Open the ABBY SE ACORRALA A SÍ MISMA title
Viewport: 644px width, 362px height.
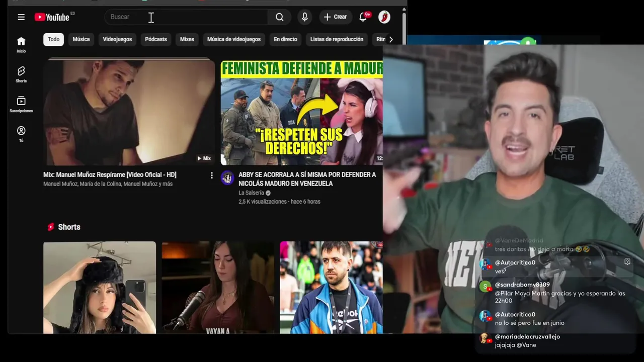307,179
